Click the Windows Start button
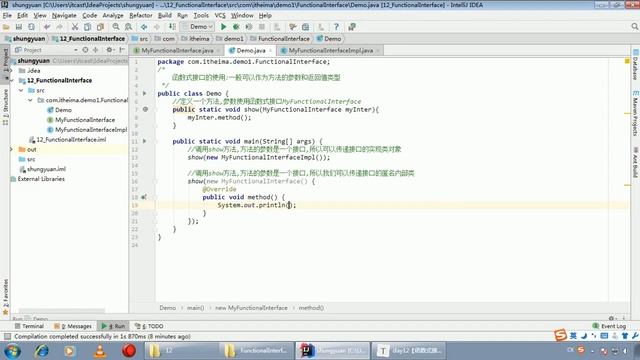Screen dimensions: 640x360 click(12, 351)
